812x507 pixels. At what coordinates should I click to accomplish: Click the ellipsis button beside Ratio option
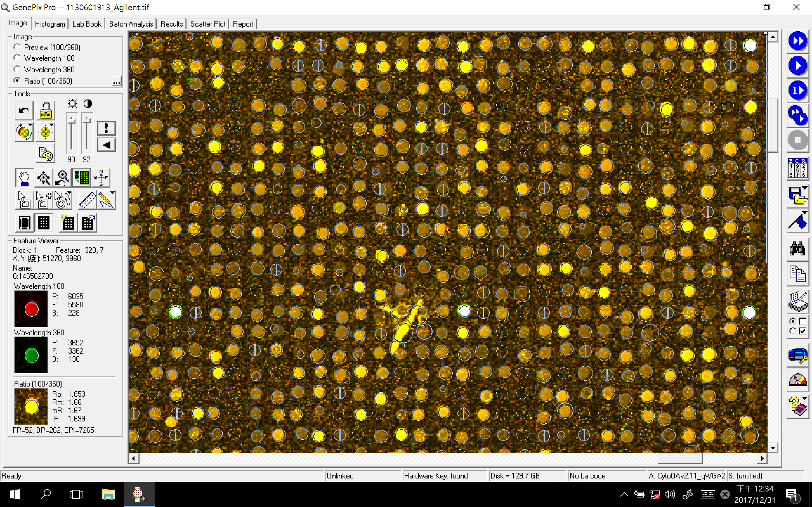[x=116, y=81]
